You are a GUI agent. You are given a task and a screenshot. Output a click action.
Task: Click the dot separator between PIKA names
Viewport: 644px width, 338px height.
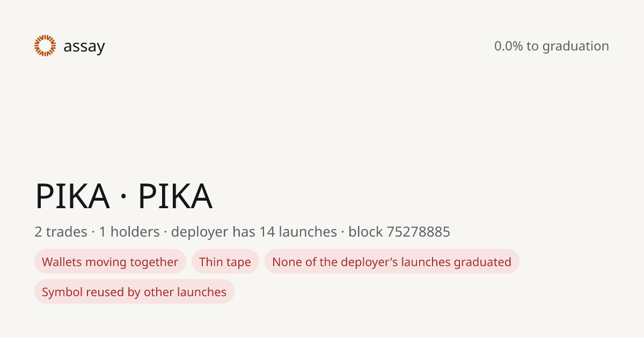pos(124,197)
